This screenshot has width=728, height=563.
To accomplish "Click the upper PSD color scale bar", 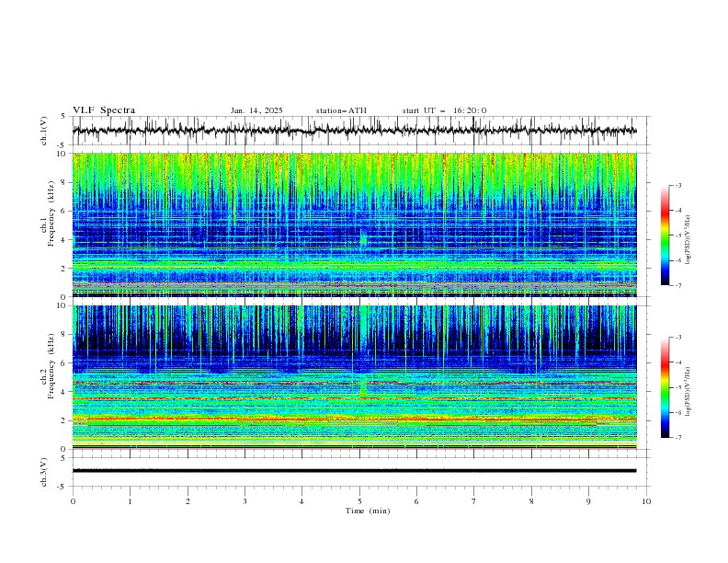I will (x=665, y=236).
